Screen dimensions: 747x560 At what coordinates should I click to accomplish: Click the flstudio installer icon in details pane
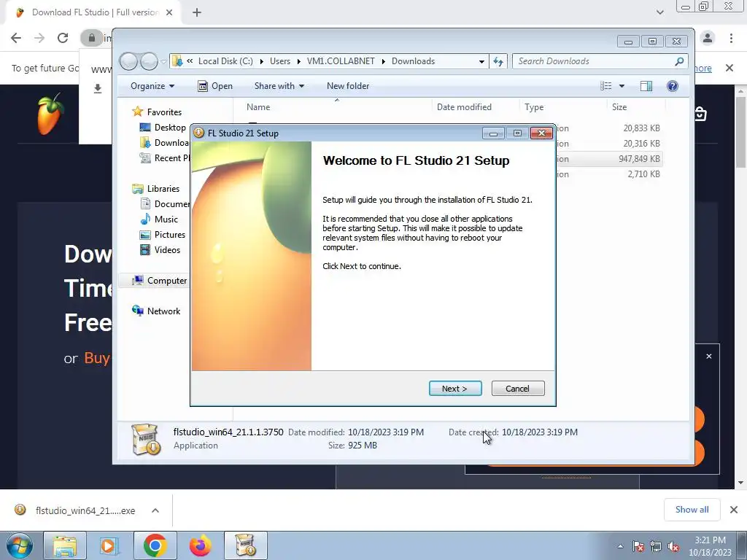[x=146, y=438]
